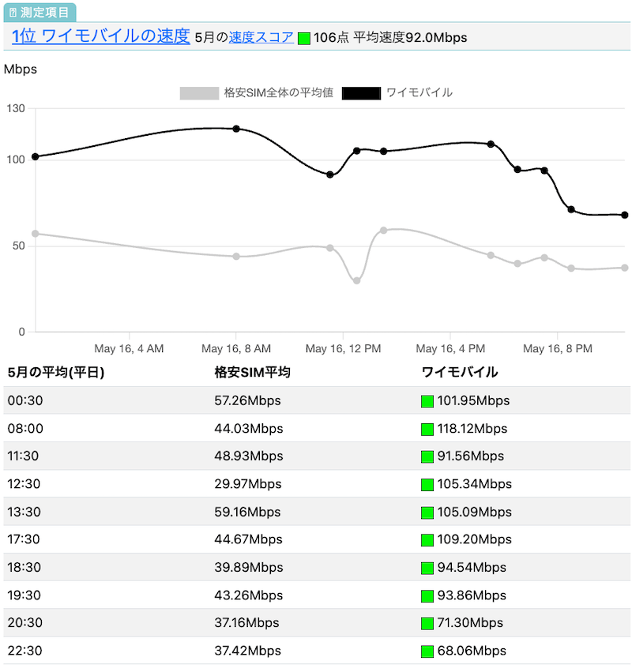Select the first black data point at 00:30
Screen dimensions: 632x672
tap(36, 157)
